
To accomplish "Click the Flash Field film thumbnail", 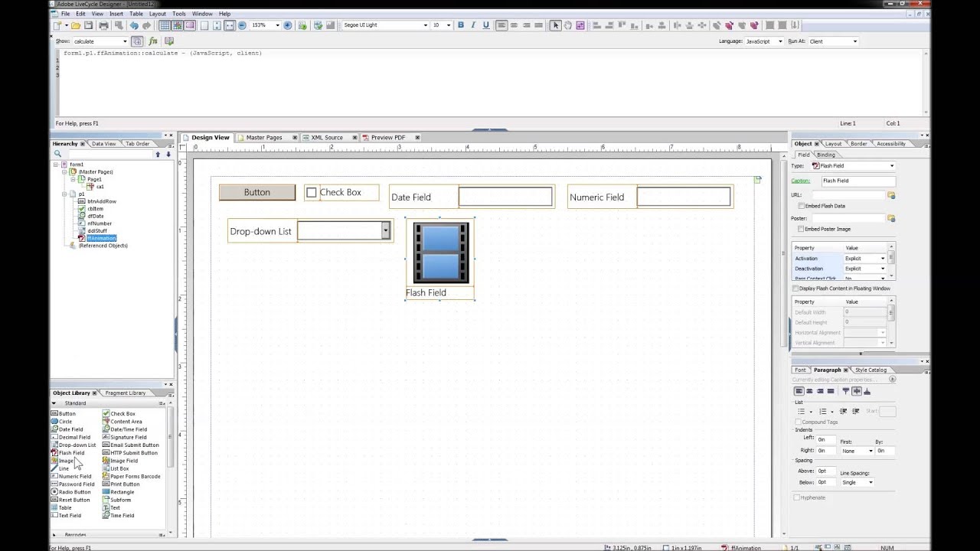I will pos(441,253).
